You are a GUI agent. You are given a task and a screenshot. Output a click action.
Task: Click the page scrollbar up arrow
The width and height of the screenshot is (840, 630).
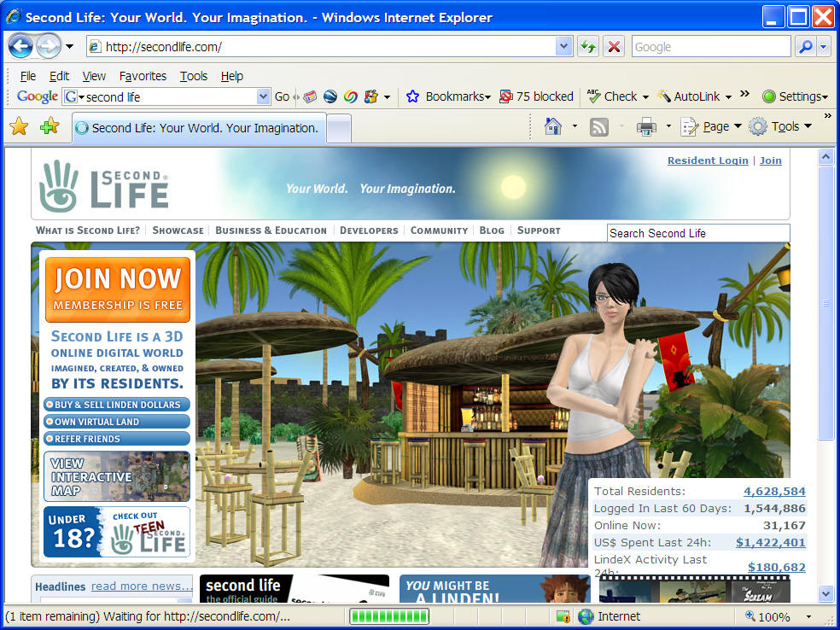(x=825, y=156)
